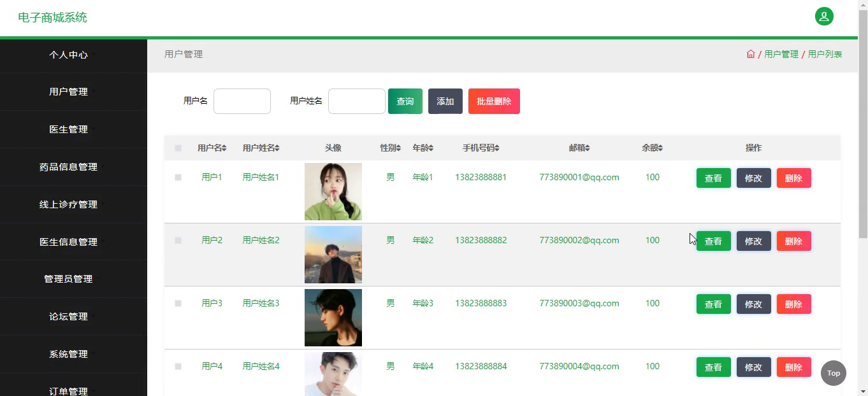Expand 医生管理 sidebar menu
The width and height of the screenshot is (868, 396).
pos(73,129)
